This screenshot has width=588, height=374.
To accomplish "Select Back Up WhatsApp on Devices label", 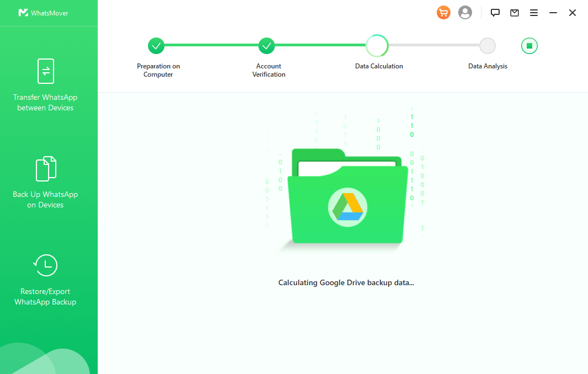I will (x=45, y=199).
